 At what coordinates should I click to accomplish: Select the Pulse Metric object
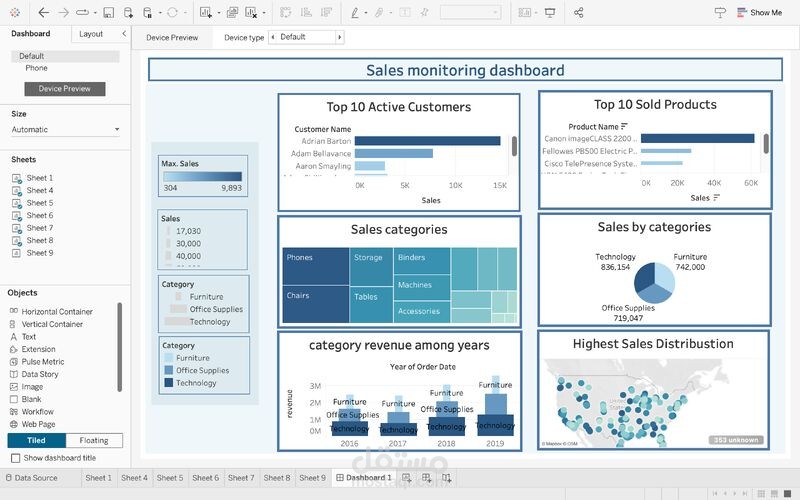point(37,362)
